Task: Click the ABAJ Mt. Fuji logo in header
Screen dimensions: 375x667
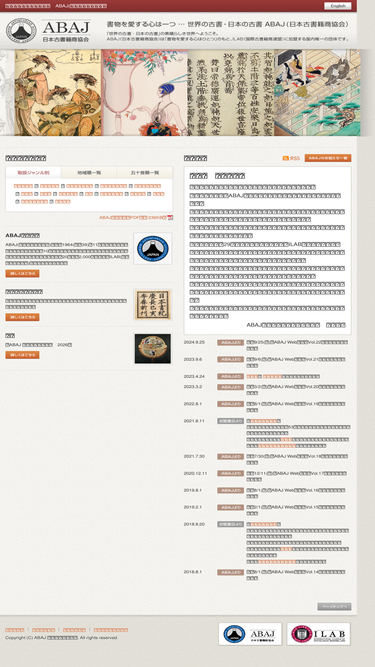Action: (21, 31)
